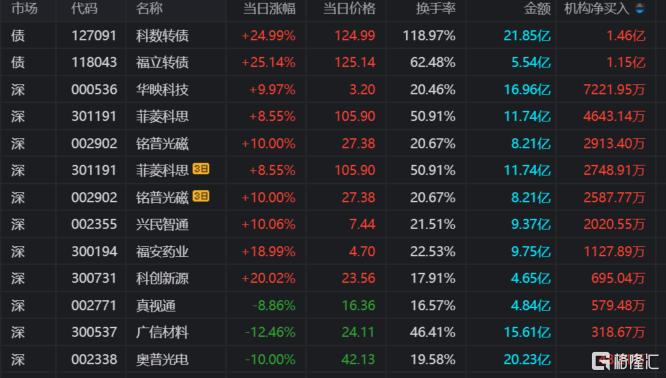
Task: Click the 3日 badge beside 菲菱科思
Action: [201, 169]
